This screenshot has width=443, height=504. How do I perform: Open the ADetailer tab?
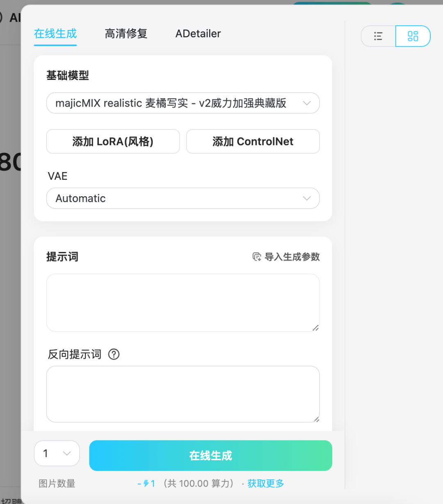198,34
